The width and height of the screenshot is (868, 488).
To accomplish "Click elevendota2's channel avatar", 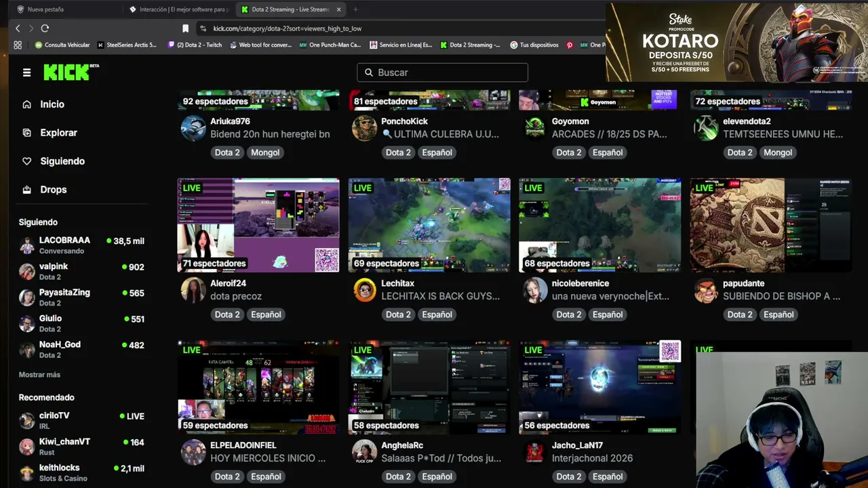I will (706, 128).
